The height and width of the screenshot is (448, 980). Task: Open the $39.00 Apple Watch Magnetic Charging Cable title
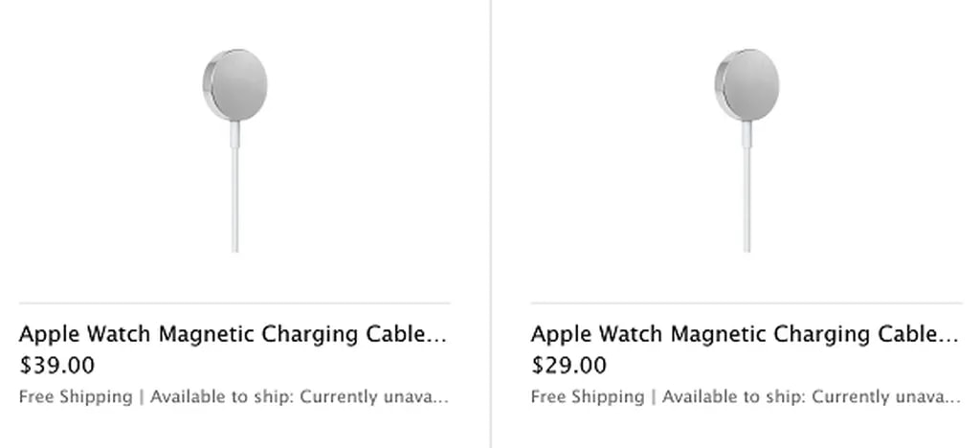tap(220, 334)
